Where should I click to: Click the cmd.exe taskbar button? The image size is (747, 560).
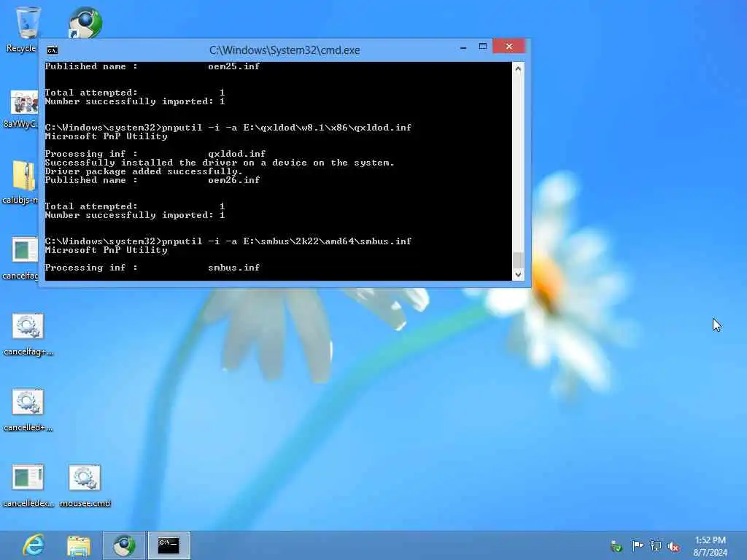169,545
